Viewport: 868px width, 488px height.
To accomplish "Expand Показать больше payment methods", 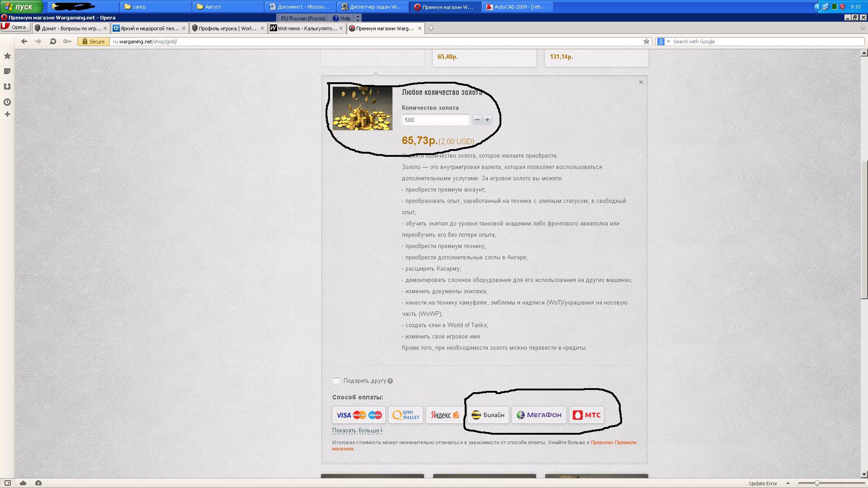I will coord(357,430).
